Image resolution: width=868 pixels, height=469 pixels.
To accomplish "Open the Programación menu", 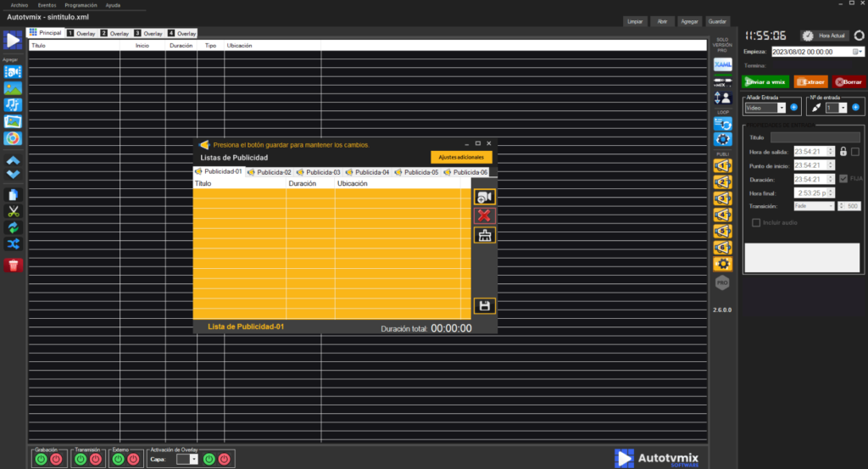I will 81,5.
